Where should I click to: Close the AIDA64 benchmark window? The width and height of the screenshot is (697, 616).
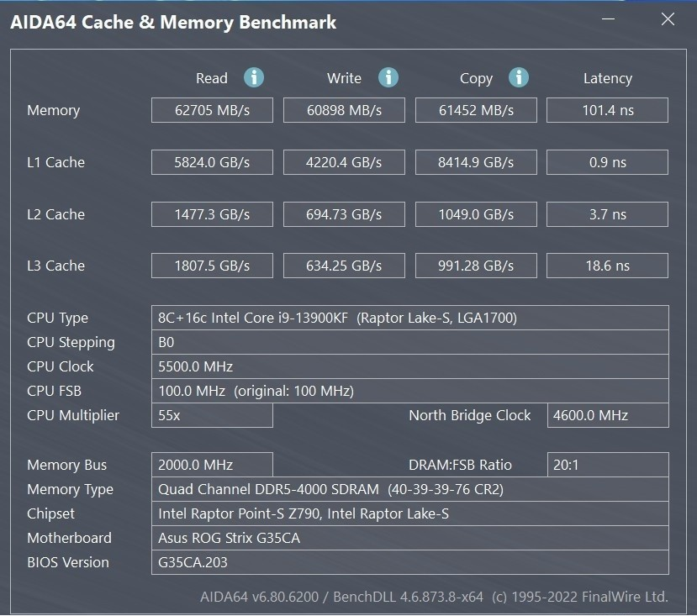pyautogui.click(x=668, y=19)
